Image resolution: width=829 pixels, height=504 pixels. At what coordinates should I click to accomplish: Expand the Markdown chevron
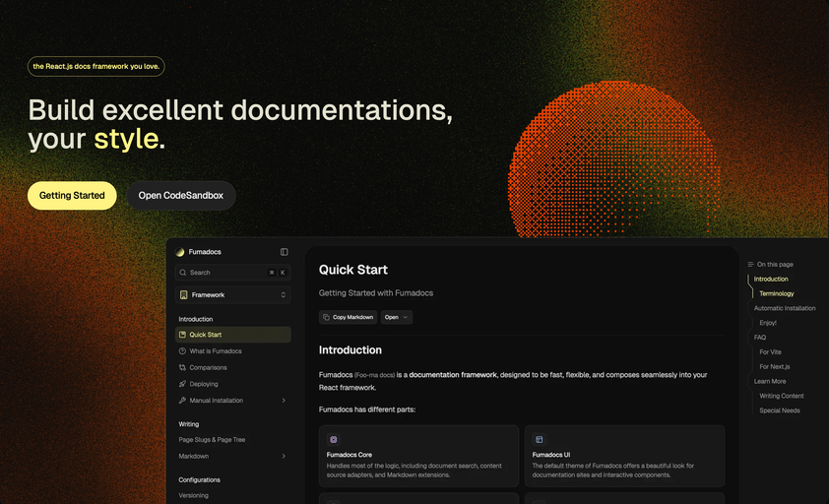[284, 457]
